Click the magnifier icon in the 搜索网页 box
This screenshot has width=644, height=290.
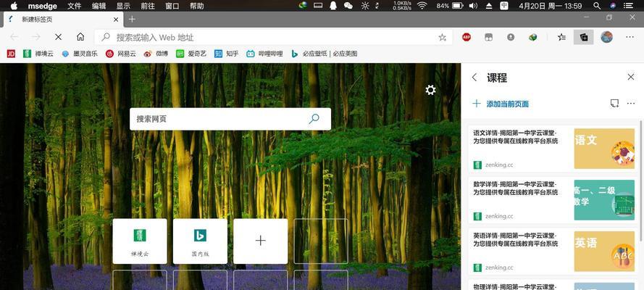click(314, 119)
